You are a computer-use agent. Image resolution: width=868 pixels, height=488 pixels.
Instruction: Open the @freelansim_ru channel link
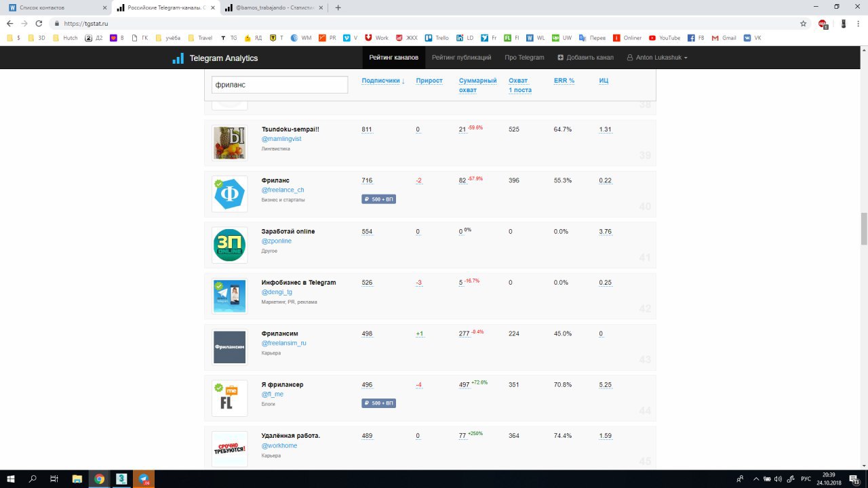click(x=284, y=343)
